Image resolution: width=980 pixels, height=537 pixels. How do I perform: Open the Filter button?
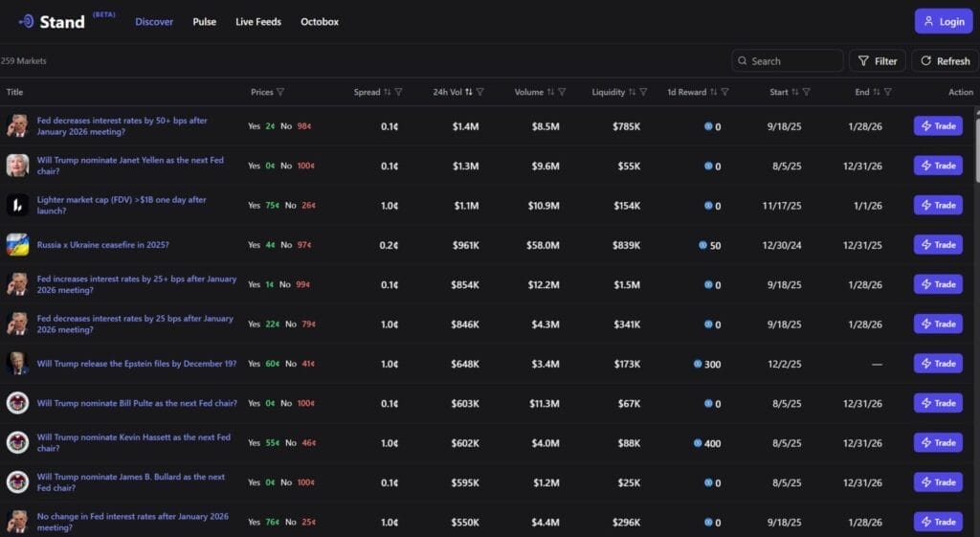click(878, 60)
